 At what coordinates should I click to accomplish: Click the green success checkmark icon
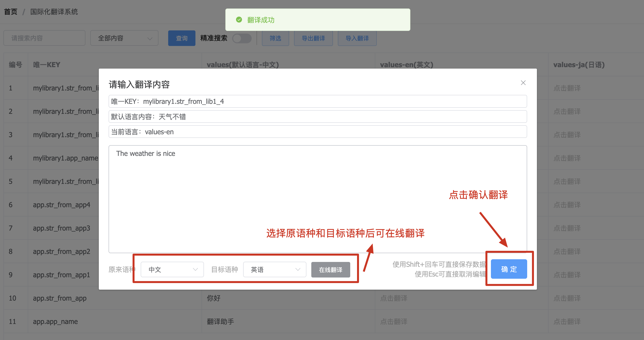point(239,20)
